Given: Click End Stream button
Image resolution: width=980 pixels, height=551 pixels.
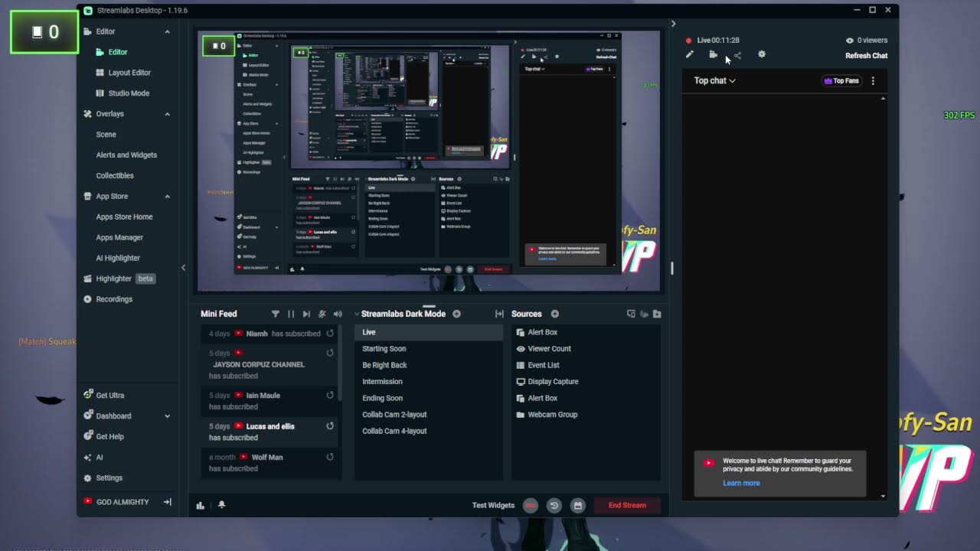Looking at the screenshot, I should pyautogui.click(x=627, y=505).
